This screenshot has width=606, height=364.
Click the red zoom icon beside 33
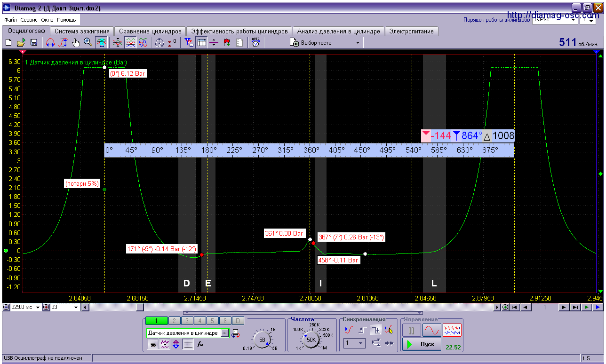pyautogui.click(x=46, y=307)
